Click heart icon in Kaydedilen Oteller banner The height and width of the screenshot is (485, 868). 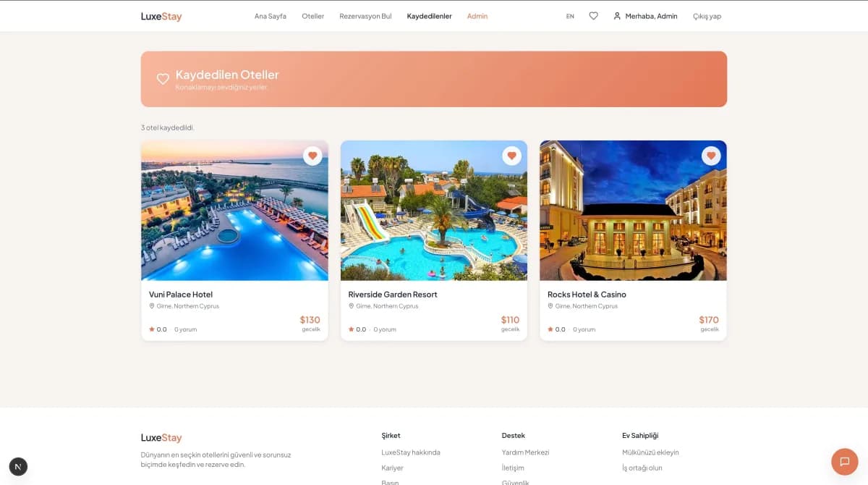(x=163, y=79)
